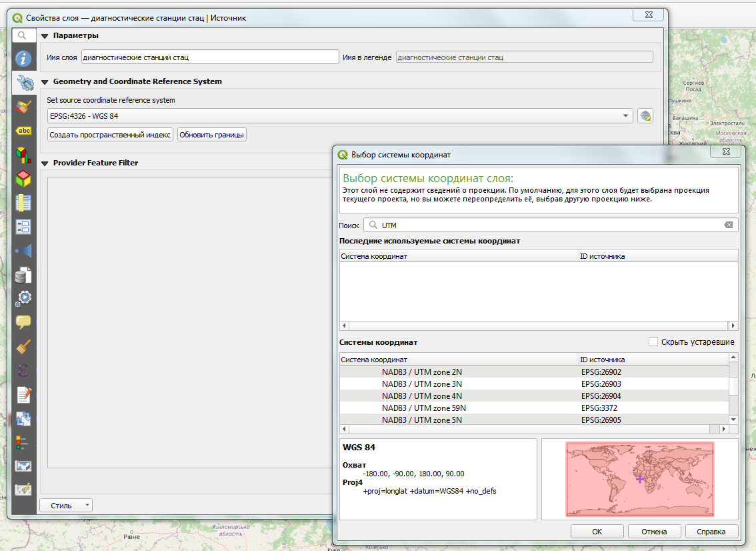Clear the UTM search field
The image size is (756, 551).
729,225
